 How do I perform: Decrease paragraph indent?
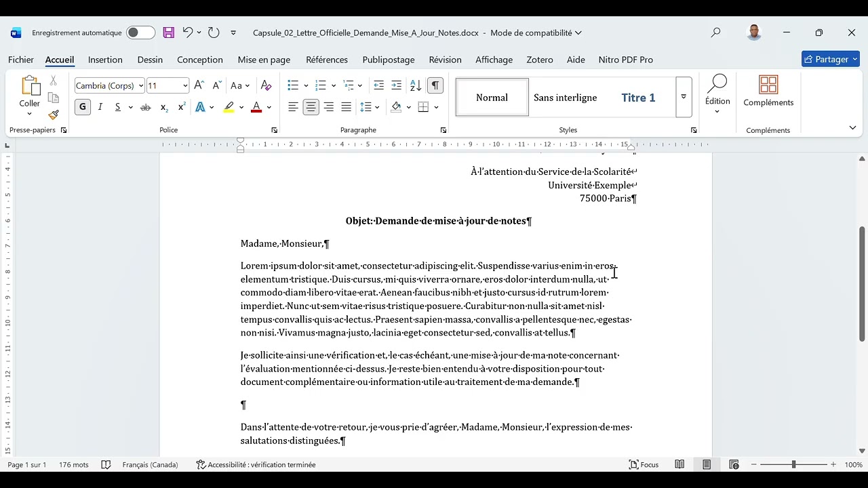tap(379, 85)
